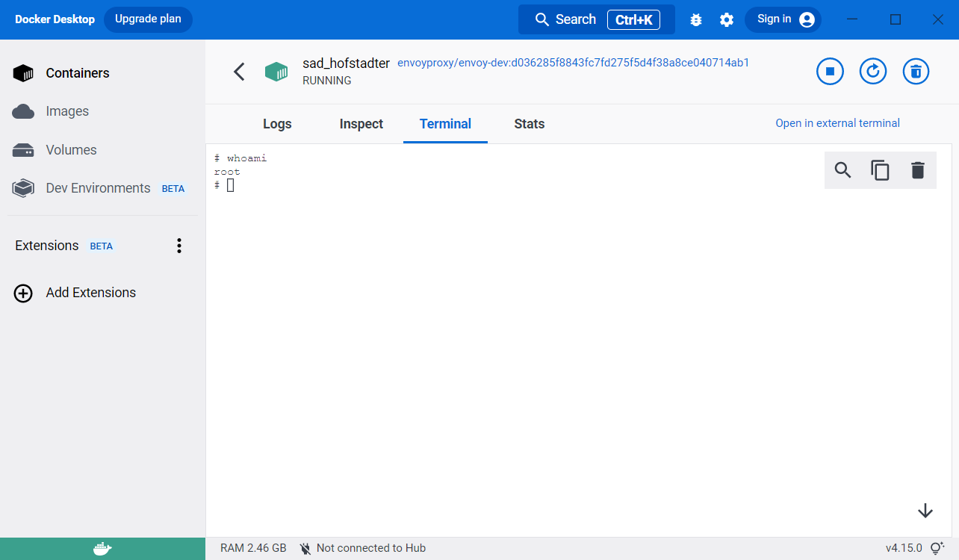959x560 pixels.
Task: Click the RAM 2.46 GB status
Action: (253, 548)
